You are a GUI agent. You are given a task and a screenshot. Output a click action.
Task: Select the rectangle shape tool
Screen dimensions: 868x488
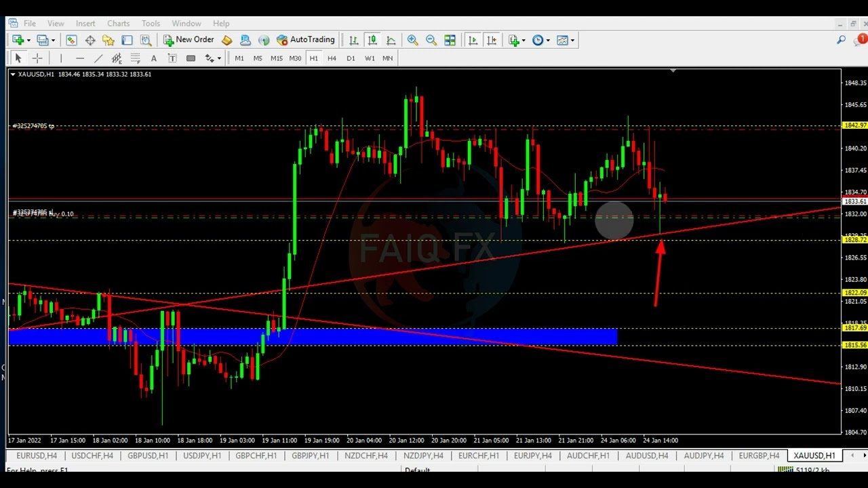[191, 58]
